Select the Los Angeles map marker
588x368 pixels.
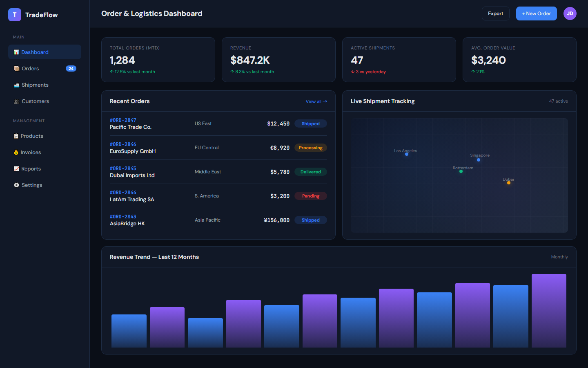[407, 154]
